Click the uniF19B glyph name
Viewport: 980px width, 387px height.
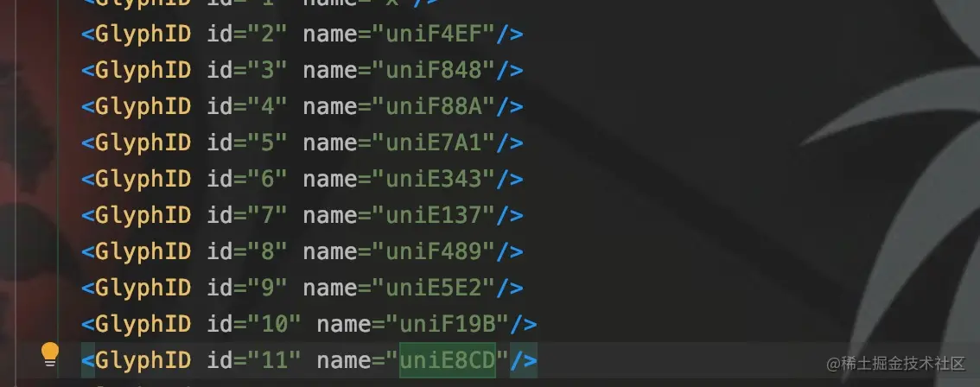tap(448, 324)
